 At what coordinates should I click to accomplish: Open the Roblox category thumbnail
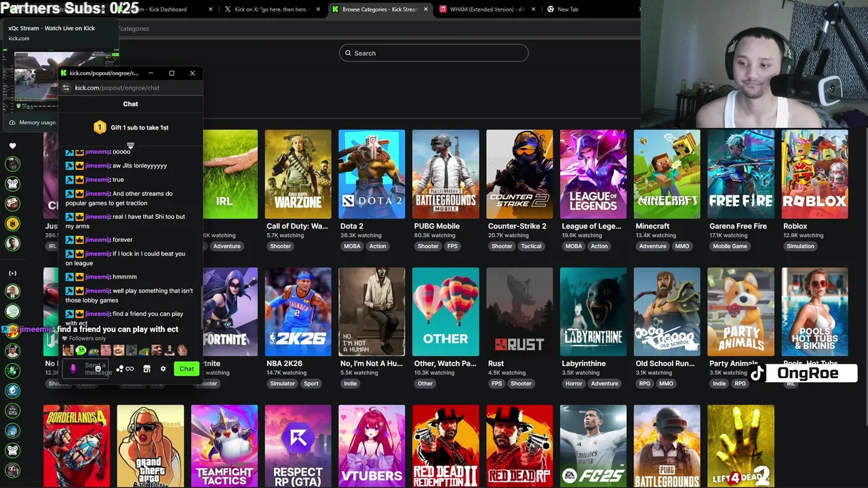814,174
